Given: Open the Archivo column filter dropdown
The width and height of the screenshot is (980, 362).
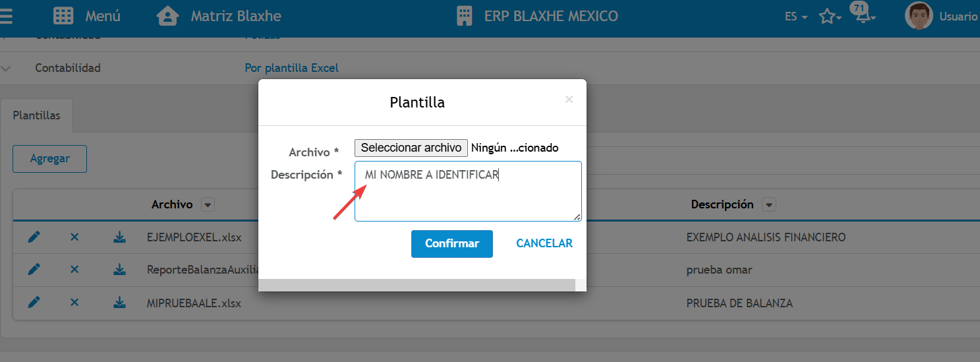Looking at the screenshot, I should click(x=208, y=205).
